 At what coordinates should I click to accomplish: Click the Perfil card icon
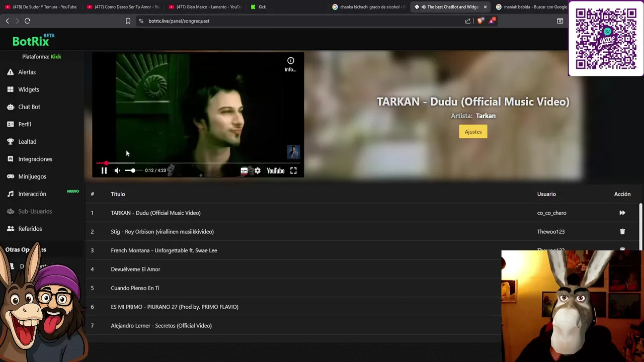click(10, 124)
